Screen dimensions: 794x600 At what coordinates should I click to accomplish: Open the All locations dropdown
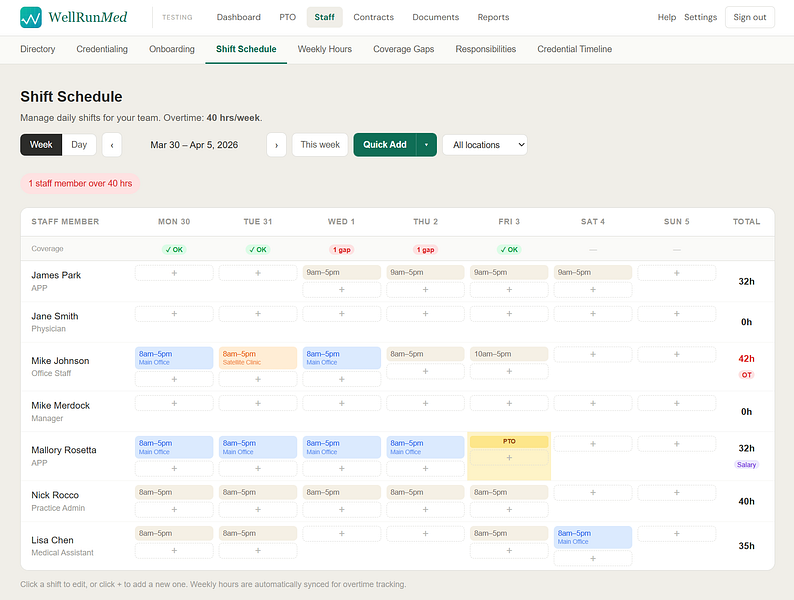485,145
